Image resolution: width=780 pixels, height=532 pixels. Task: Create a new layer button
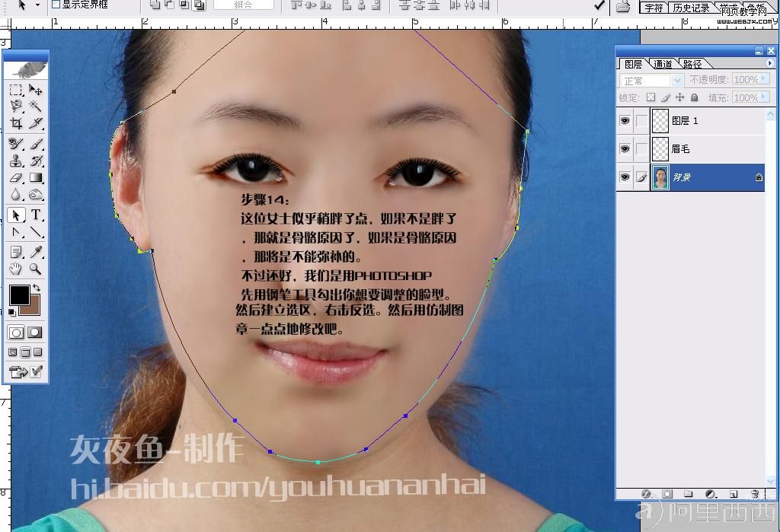734,494
